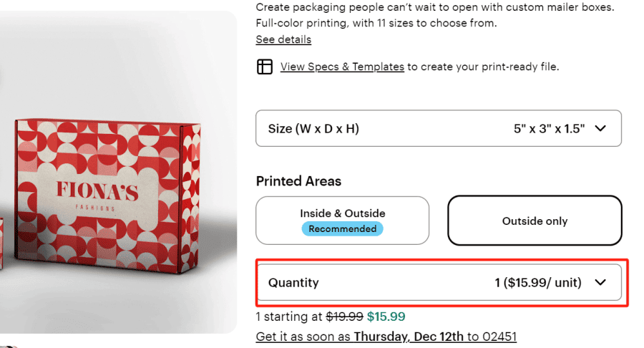Open the Size (W x D x H) dropdown
Image resolution: width=644 pixels, height=348 pixels.
[438, 128]
